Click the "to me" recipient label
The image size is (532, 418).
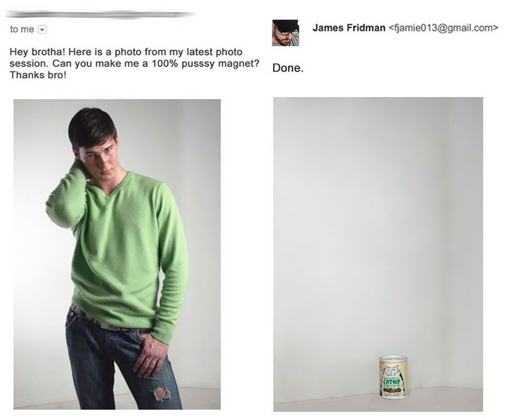(x=22, y=30)
